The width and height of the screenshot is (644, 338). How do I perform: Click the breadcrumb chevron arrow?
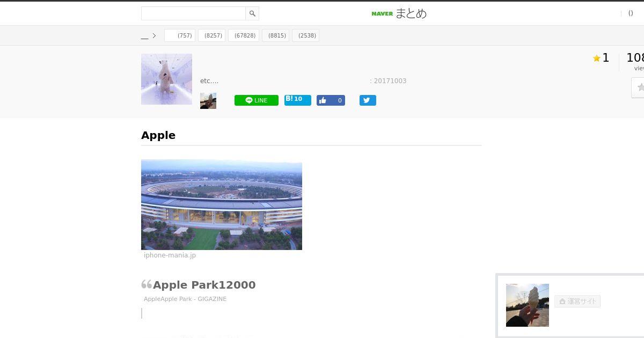tap(154, 36)
